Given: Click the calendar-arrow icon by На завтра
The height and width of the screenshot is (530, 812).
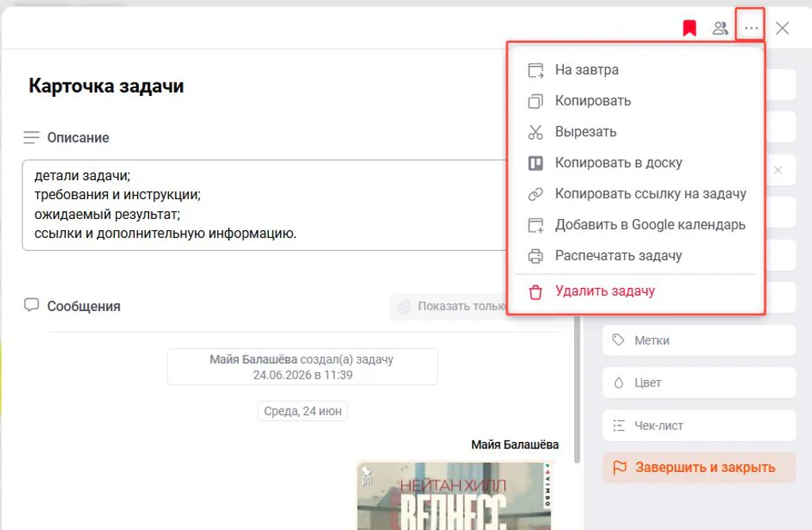Looking at the screenshot, I should (x=535, y=70).
